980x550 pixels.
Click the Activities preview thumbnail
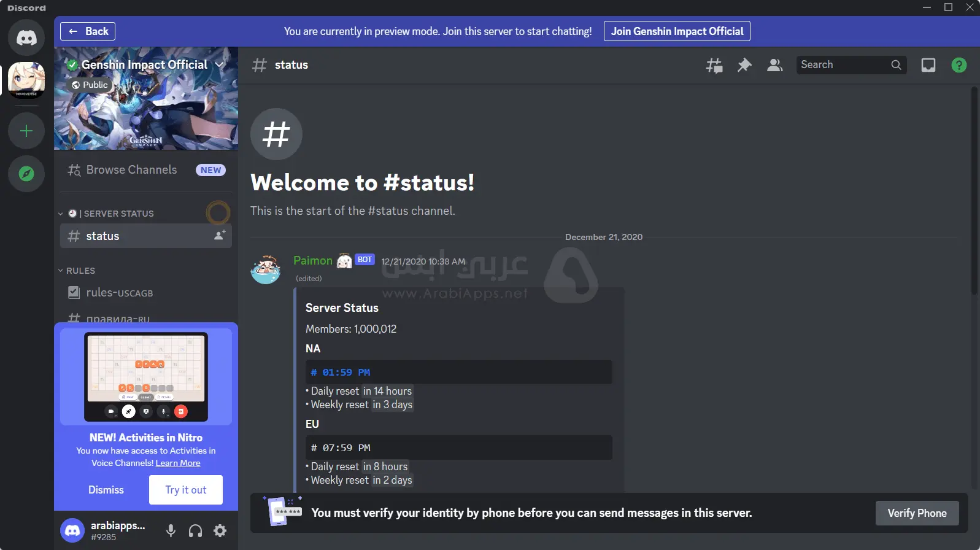[146, 377]
